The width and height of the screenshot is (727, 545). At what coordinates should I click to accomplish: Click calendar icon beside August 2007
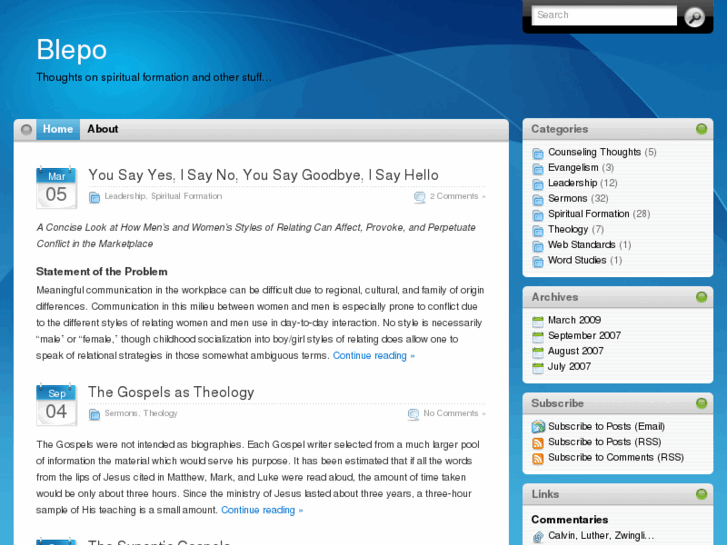click(538, 352)
